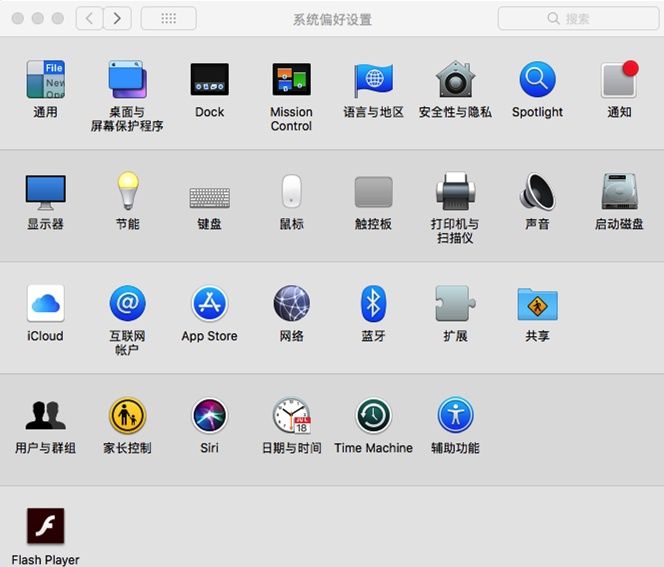This screenshot has height=567, width=664.
Task: Click the show all grid button
Action: pos(168,18)
